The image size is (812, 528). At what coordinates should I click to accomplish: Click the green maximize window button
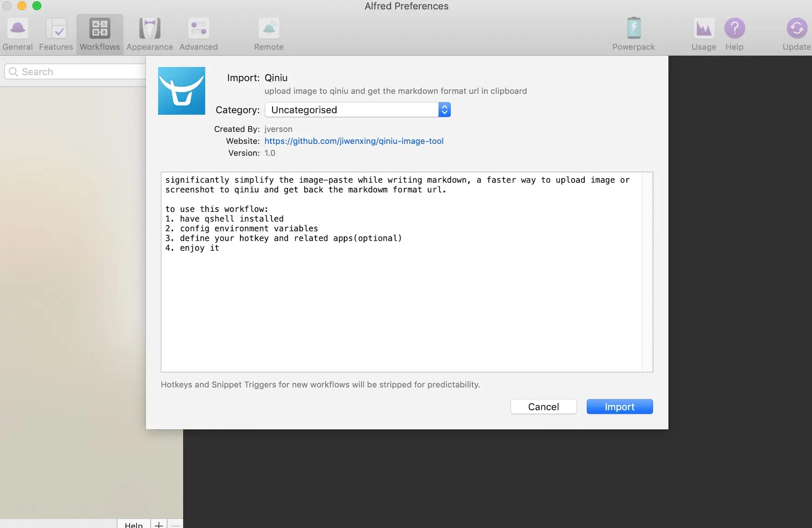click(x=37, y=5)
